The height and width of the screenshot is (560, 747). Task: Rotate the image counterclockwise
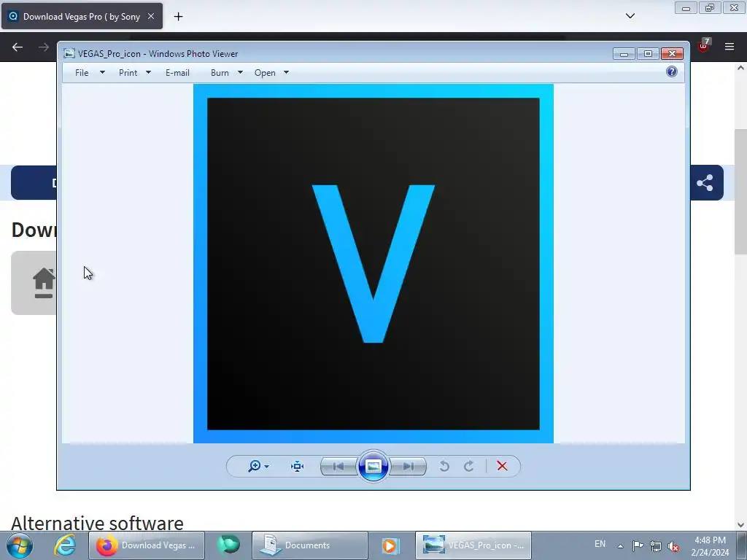click(444, 466)
